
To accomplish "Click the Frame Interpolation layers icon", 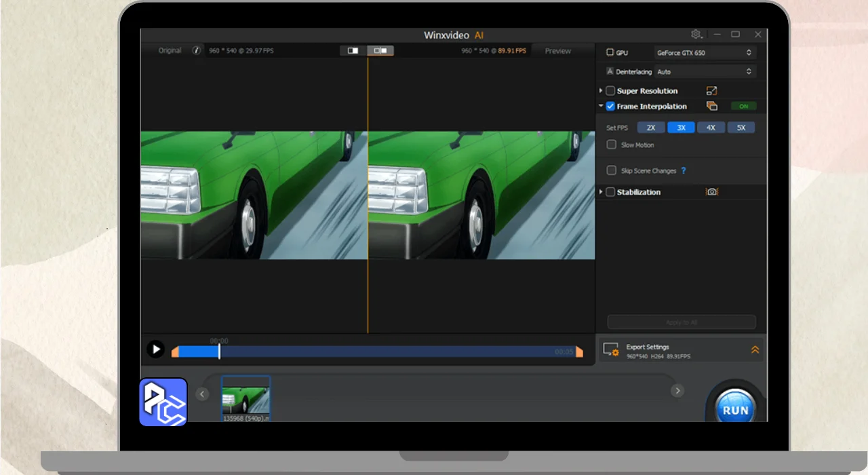I will [711, 107].
